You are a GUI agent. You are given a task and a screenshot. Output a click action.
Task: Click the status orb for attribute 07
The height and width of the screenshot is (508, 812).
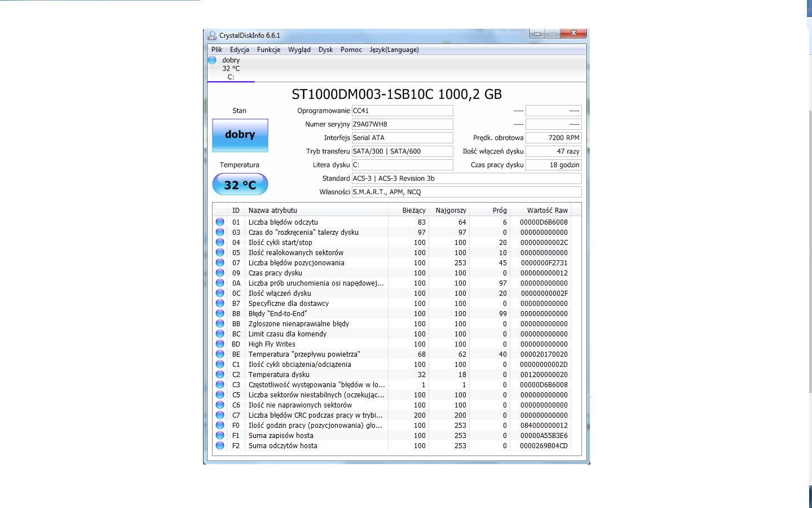[x=220, y=262]
